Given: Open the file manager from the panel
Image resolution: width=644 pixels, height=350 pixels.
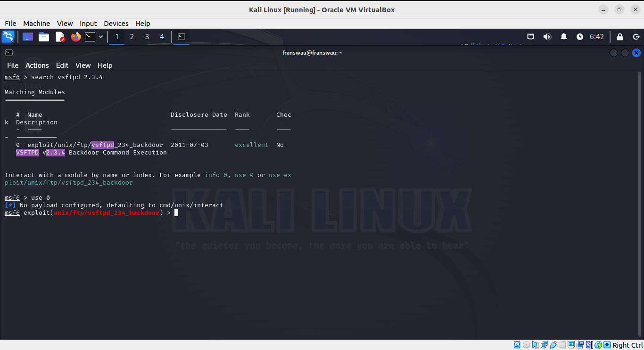Looking at the screenshot, I should [x=44, y=37].
